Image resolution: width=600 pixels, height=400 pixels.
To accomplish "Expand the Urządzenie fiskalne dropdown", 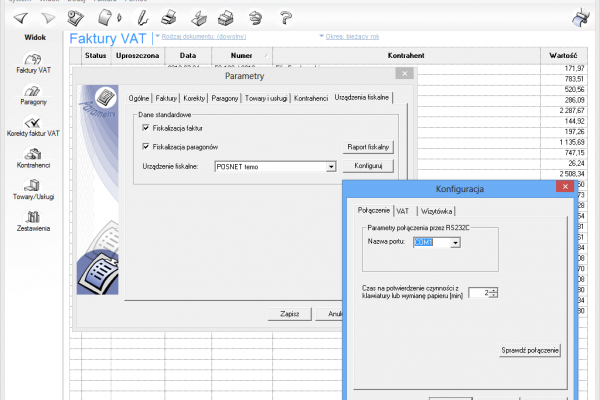I will pyautogui.click(x=328, y=167).
